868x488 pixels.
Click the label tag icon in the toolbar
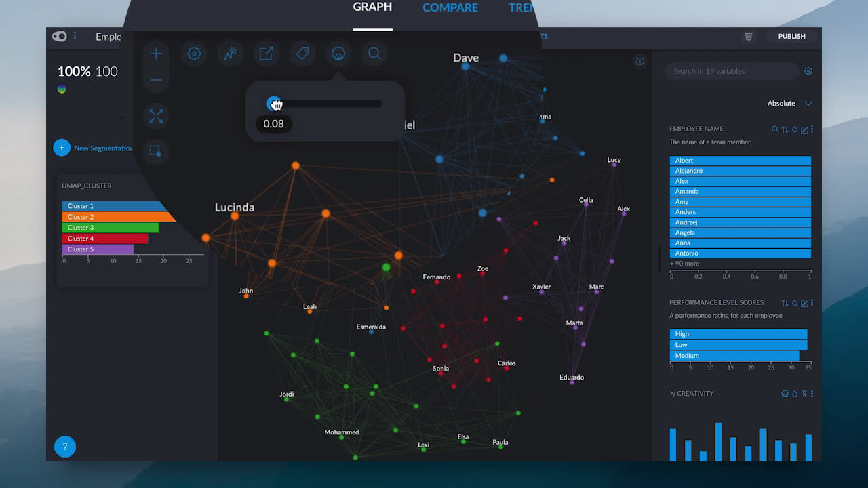click(302, 54)
